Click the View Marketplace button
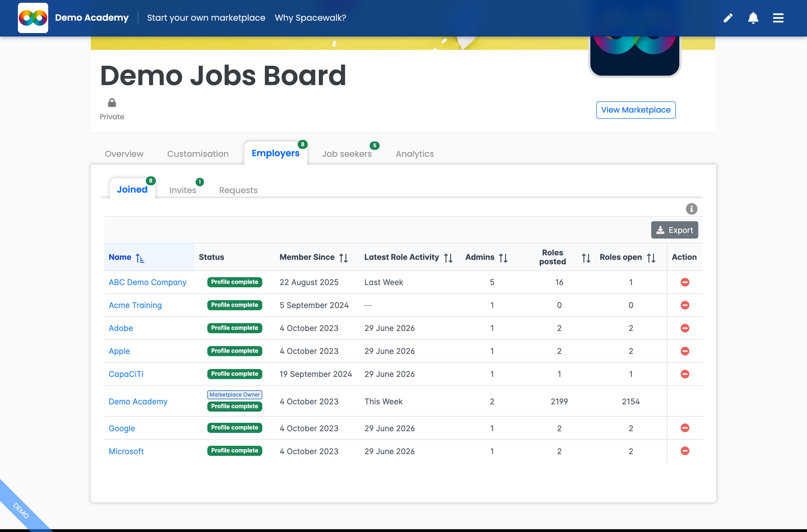This screenshot has height=532, width=807. pyautogui.click(x=636, y=110)
